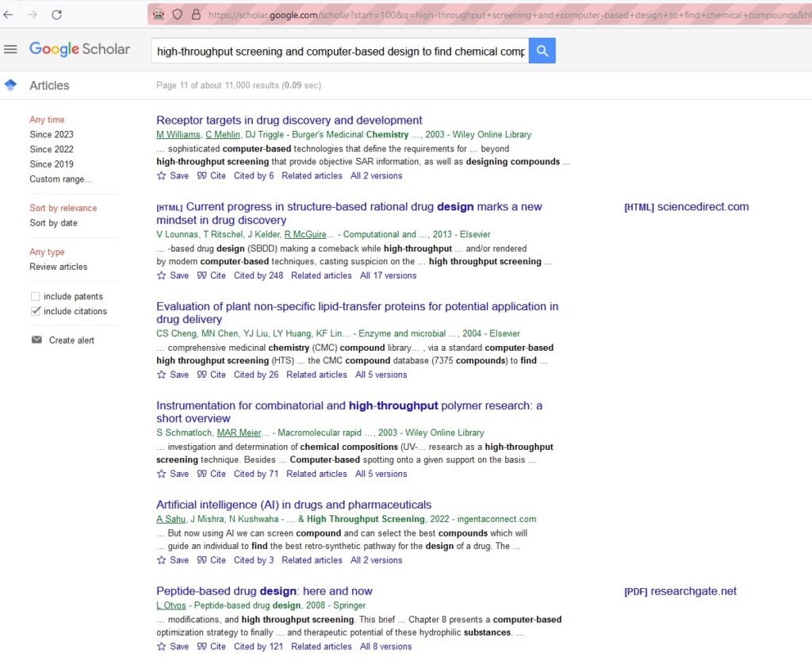The image size is (812, 661).
Task: Click the browser back arrow
Action: pyautogui.click(x=9, y=14)
